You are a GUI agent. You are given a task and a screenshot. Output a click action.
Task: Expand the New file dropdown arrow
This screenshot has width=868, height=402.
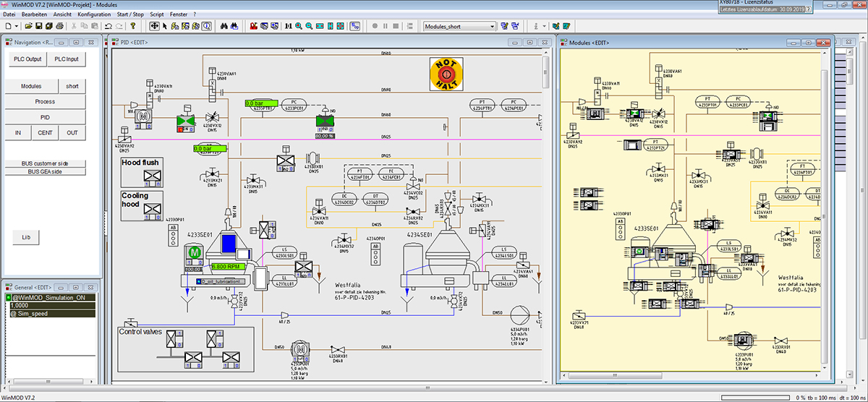tap(17, 26)
